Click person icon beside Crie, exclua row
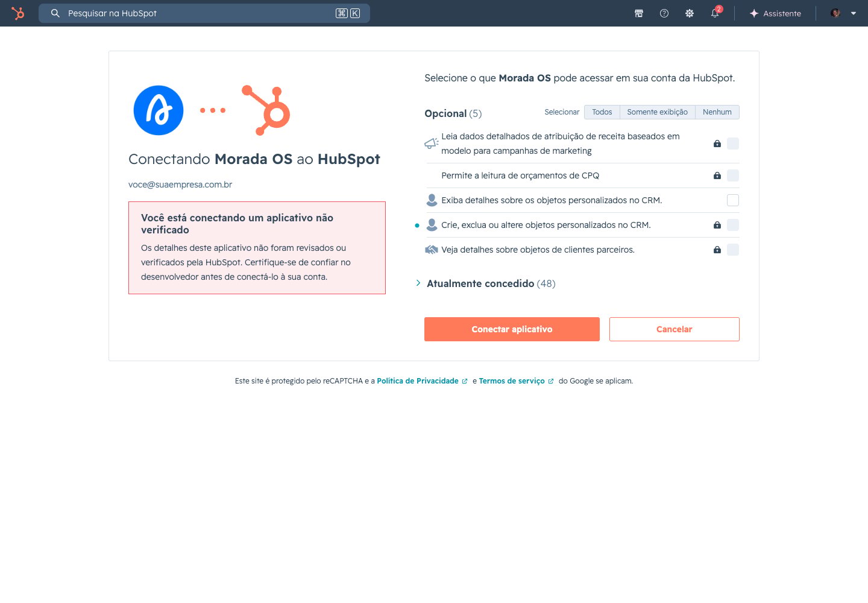 click(432, 225)
